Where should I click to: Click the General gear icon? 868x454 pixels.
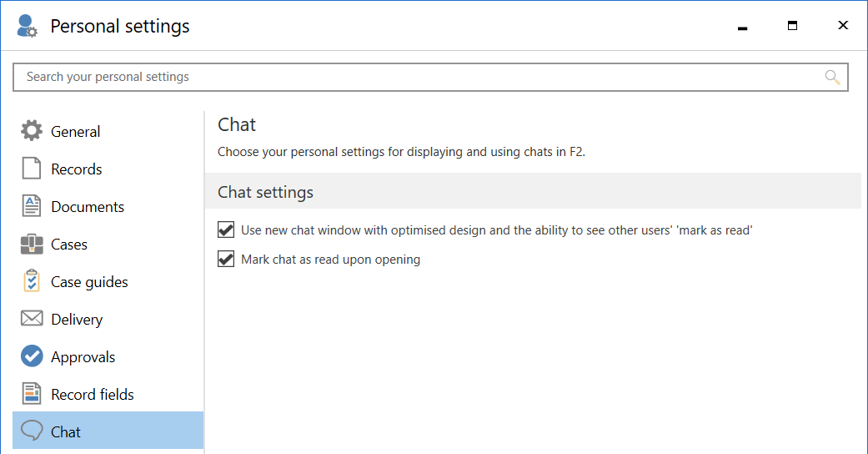click(32, 131)
